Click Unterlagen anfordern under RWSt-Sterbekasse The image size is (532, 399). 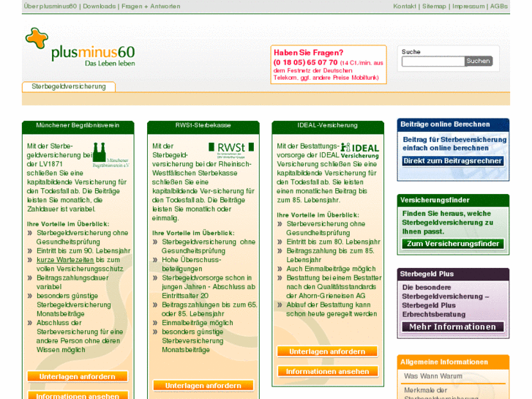point(203,386)
